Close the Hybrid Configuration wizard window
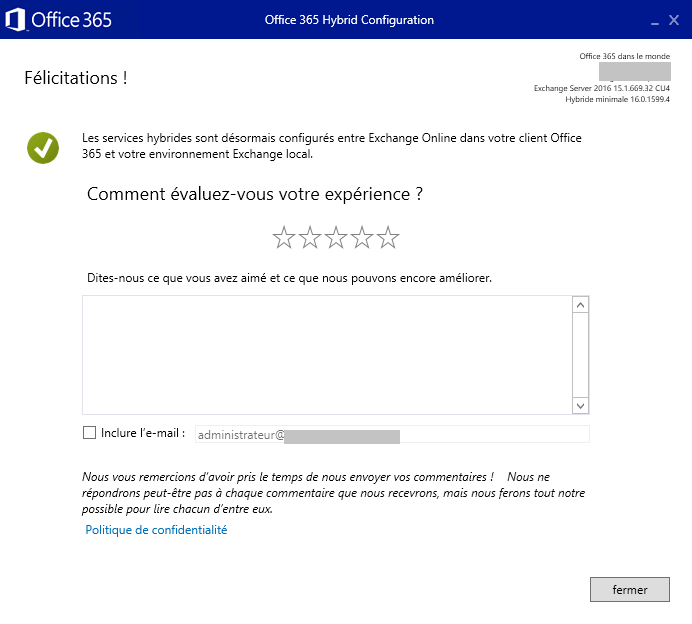Screen dimensions: 692x624 click(673, 20)
